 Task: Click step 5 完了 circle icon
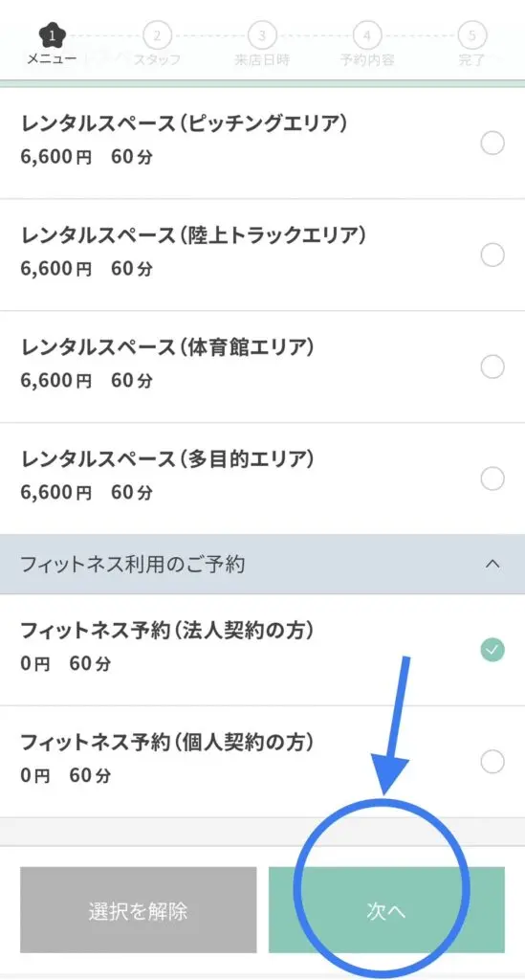click(472, 35)
